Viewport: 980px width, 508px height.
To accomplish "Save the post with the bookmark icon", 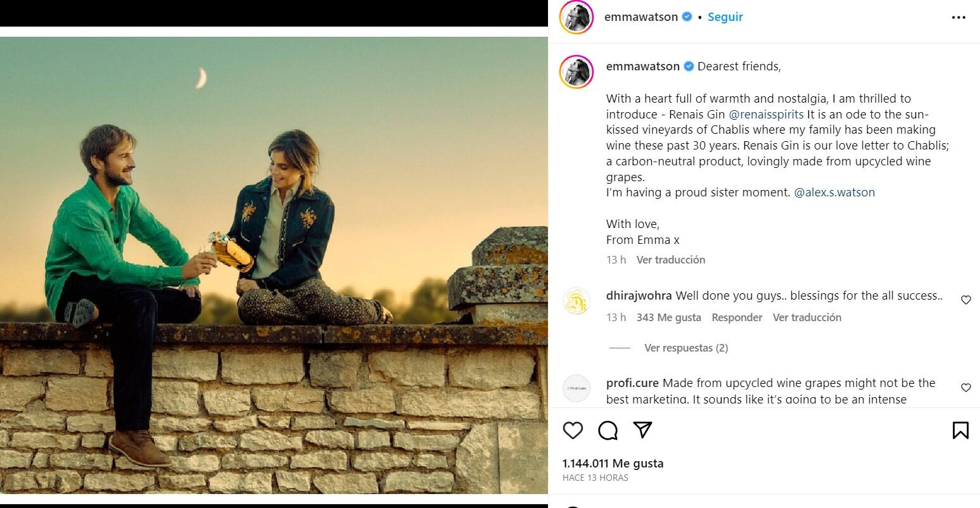I will [x=961, y=430].
